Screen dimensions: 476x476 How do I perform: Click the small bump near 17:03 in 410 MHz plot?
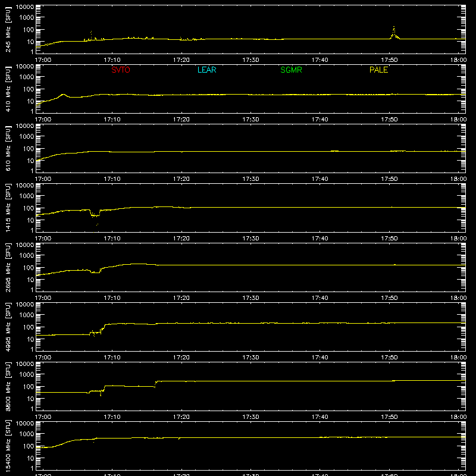63,95
